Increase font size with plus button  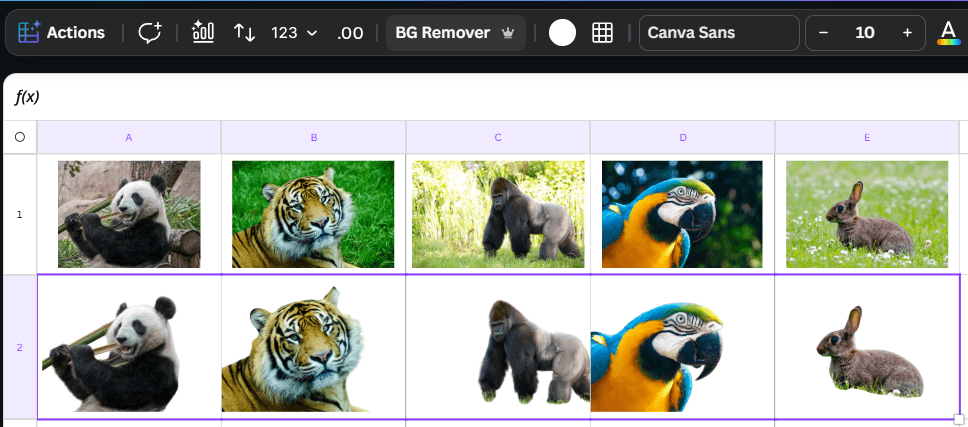(x=907, y=33)
